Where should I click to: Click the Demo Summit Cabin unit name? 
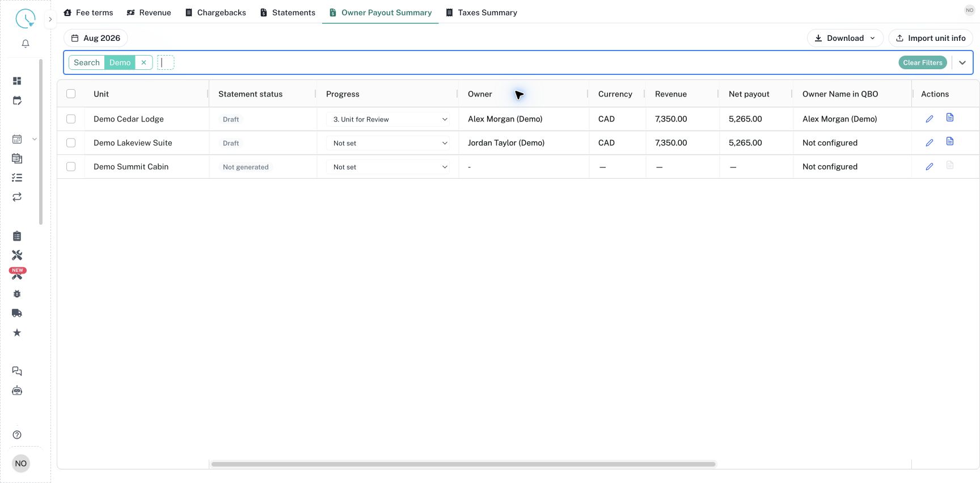click(x=131, y=167)
